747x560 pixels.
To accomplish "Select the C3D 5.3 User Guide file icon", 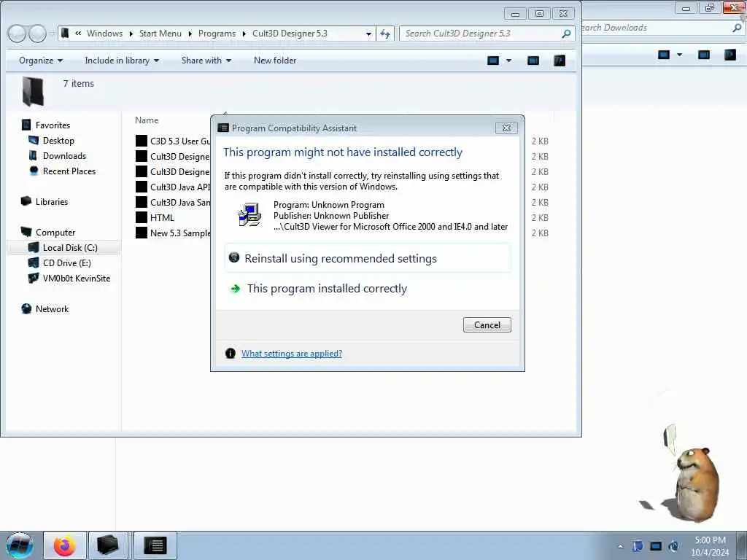I will pyautogui.click(x=142, y=141).
